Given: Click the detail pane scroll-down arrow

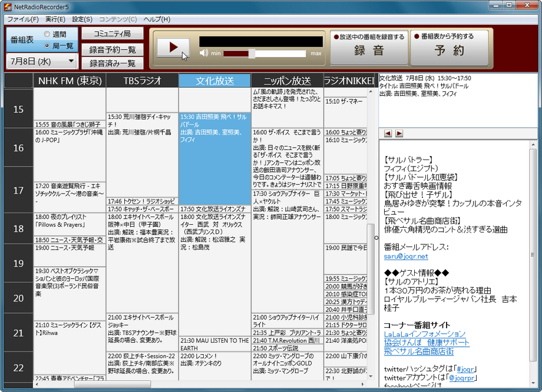Looking at the screenshot, I should (x=533, y=383).
